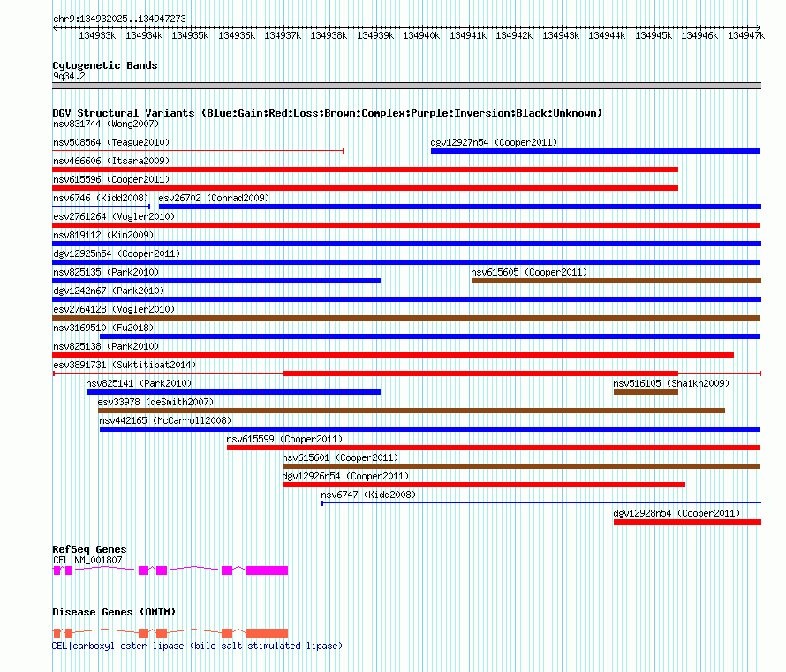Click the magenta CEL last exon block
The image size is (786, 672).
point(268,570)
